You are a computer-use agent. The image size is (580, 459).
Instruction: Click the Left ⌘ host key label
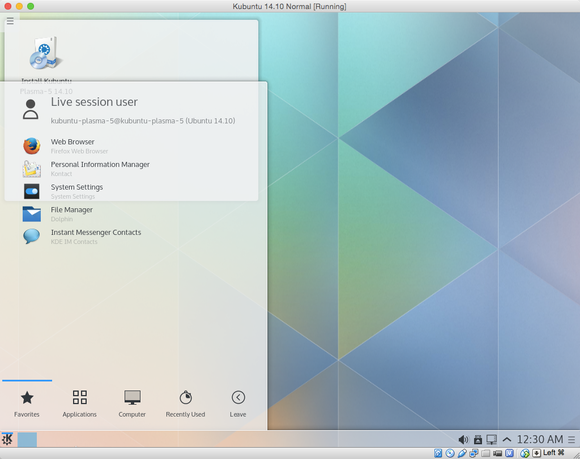click(553, 452)
